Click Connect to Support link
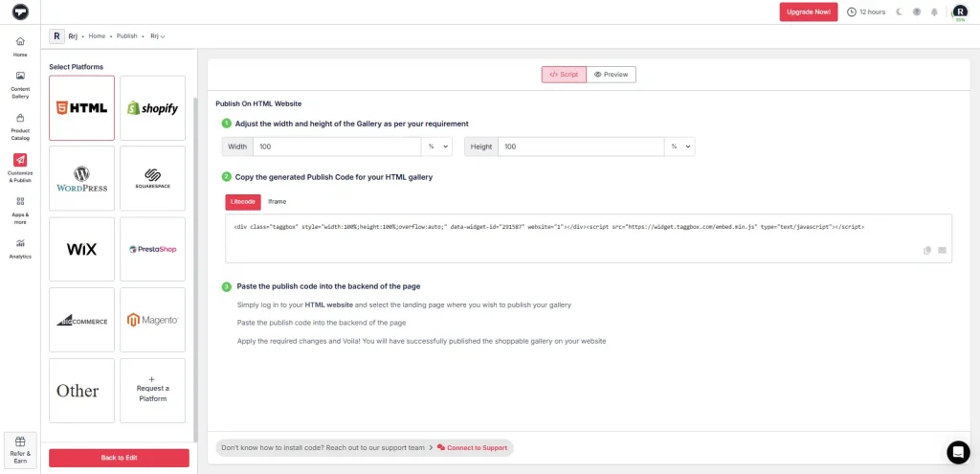 click(x=473, y=448)
